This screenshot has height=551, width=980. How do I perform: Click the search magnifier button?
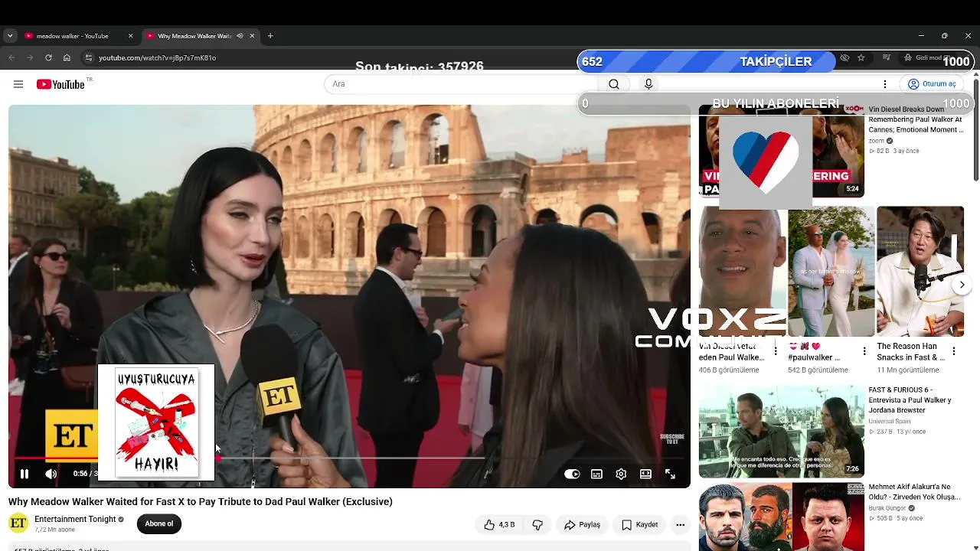pyautogui.click(x=614, y=84)
